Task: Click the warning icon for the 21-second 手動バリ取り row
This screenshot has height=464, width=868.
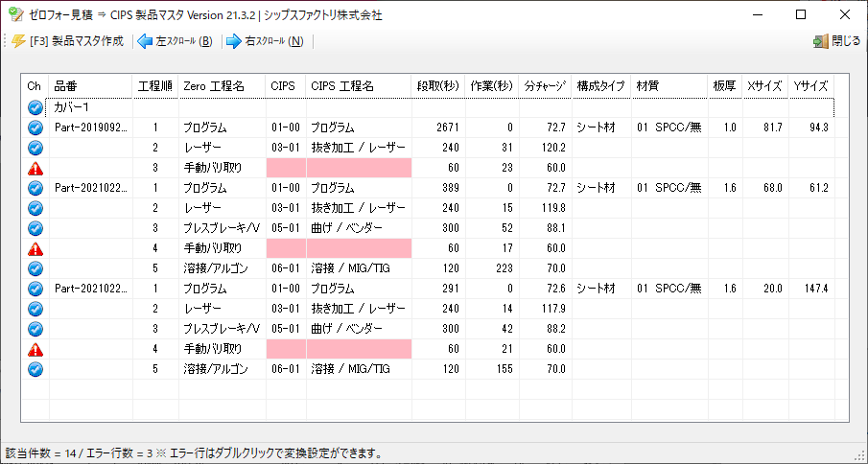Action: (x=35, y=349)
